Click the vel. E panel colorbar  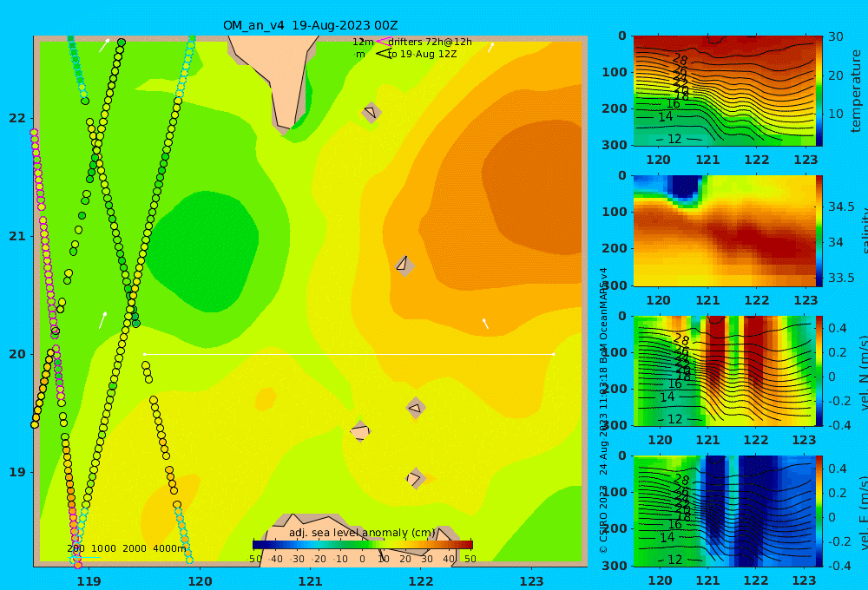coord(819,511)
